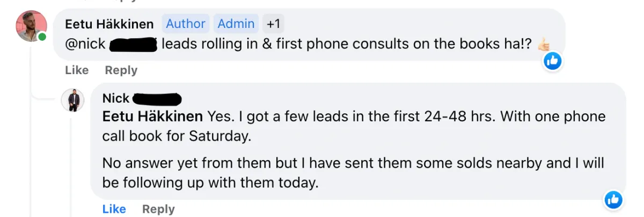Click the green online status dot
The width and height of the screenshot is (644, 217).
pyautogui.click(x=42, y=38)
